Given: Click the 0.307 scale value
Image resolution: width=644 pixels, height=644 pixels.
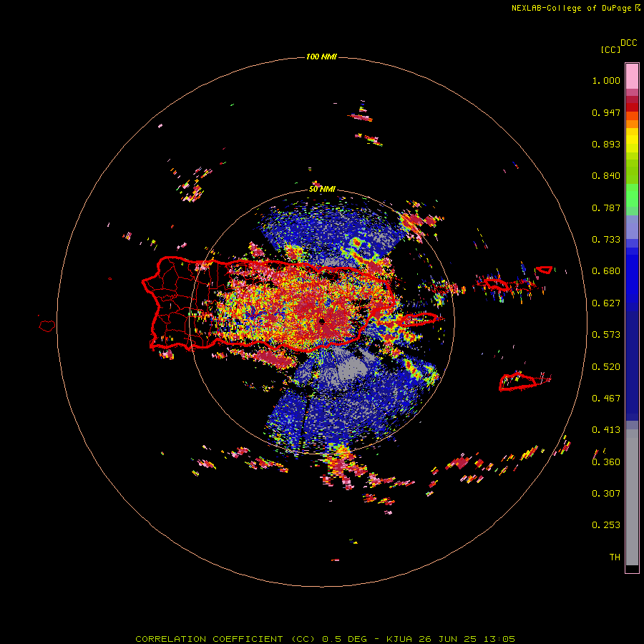Looking at the screenshot, I should (606, 494).
